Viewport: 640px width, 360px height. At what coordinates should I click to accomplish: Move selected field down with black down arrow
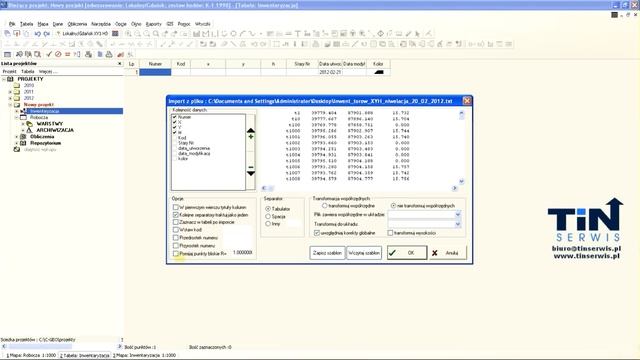click(x=251, y=173)
